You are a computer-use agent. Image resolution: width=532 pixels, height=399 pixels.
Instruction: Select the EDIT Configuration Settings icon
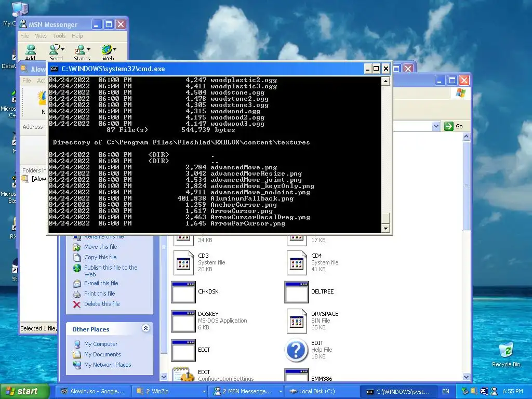(183, 374)
